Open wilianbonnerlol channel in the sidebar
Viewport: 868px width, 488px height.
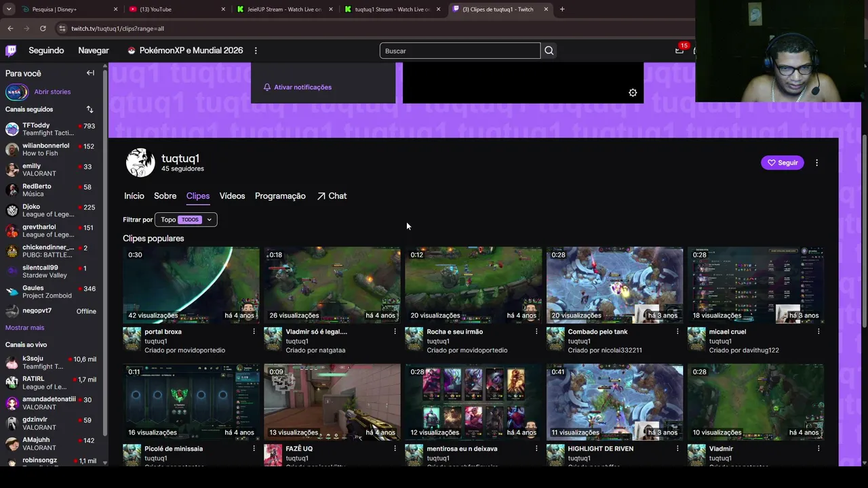point(51,150)
